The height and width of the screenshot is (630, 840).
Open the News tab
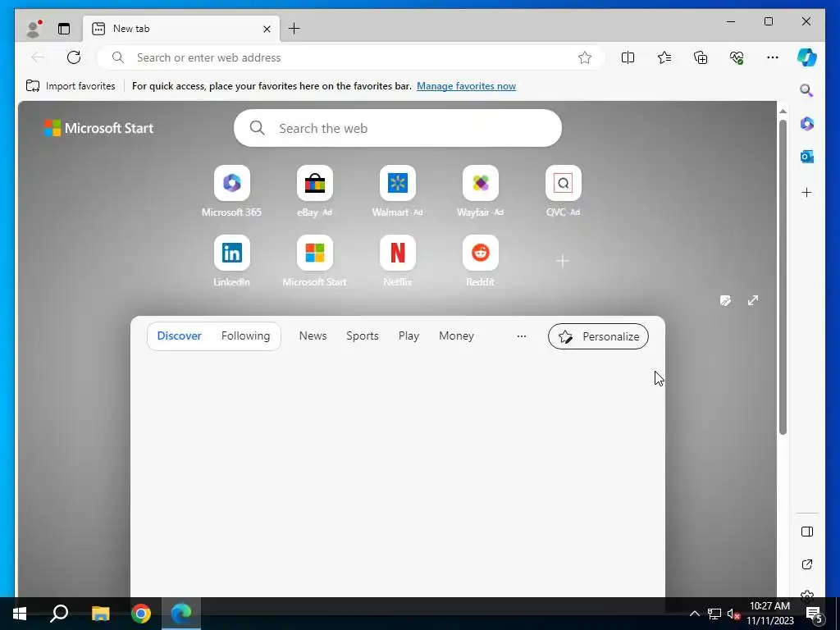[x=313, y=336]
